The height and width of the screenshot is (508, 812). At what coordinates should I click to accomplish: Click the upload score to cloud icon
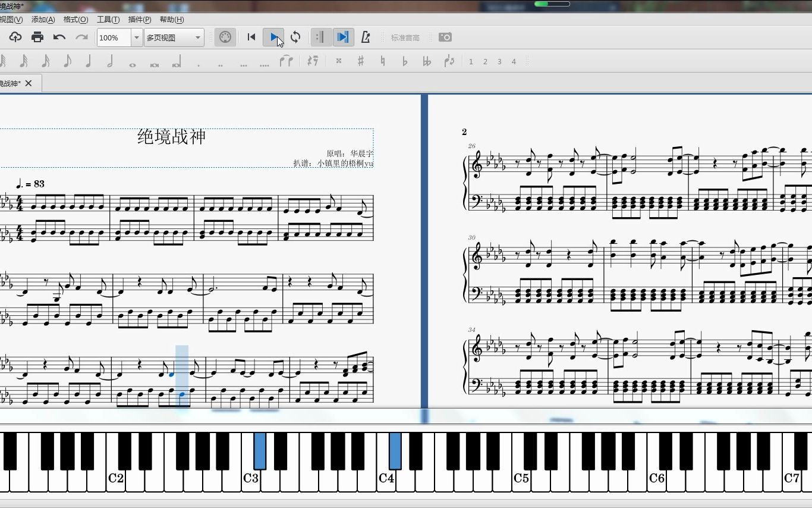pos(15,37)
